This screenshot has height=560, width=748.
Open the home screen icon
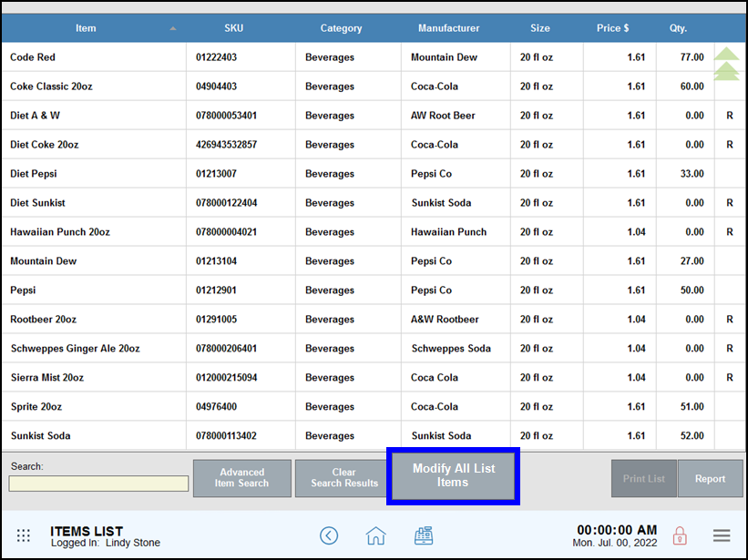[376, 535]
